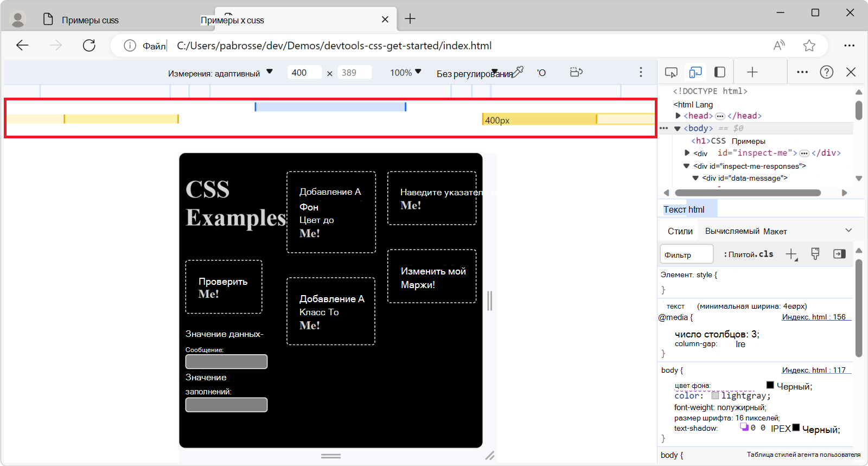868x466 pixels.
Task: Toggle the DevTools activity bar dock icon
Action: pos(720,72)
